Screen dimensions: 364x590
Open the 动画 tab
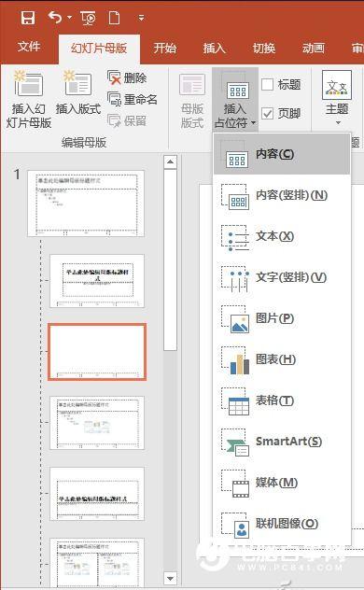pyautogui.click(x=314, y=48)
